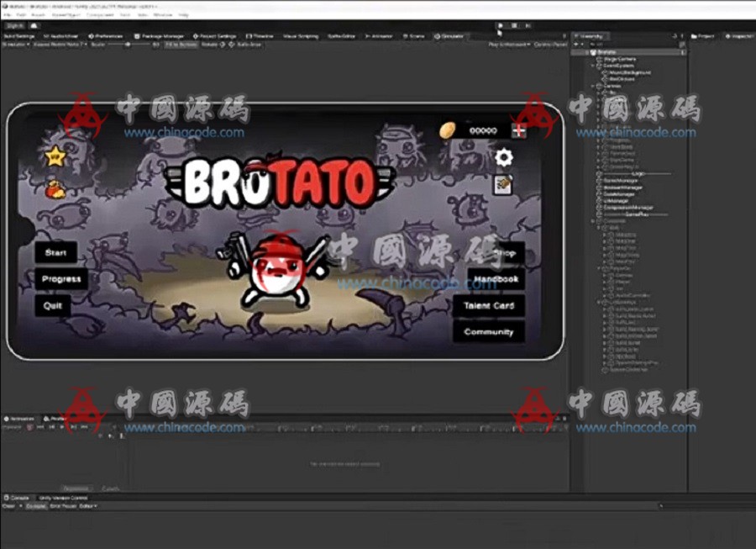Click the Handbook button
The image size is (756, 549).
coord(496,279)
